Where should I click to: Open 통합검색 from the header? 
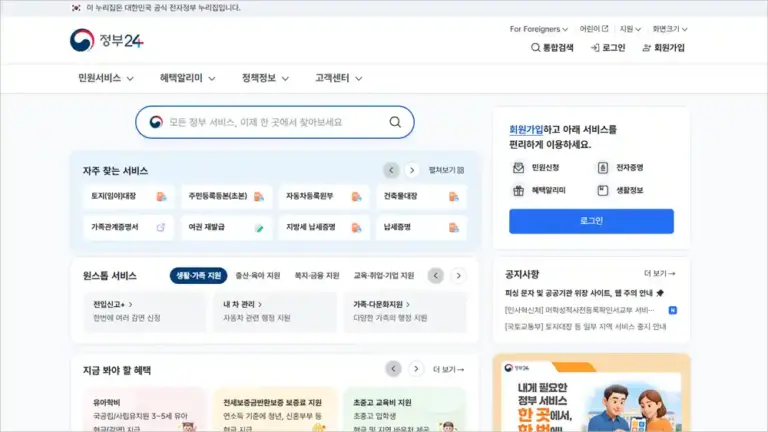coord(552,48)
